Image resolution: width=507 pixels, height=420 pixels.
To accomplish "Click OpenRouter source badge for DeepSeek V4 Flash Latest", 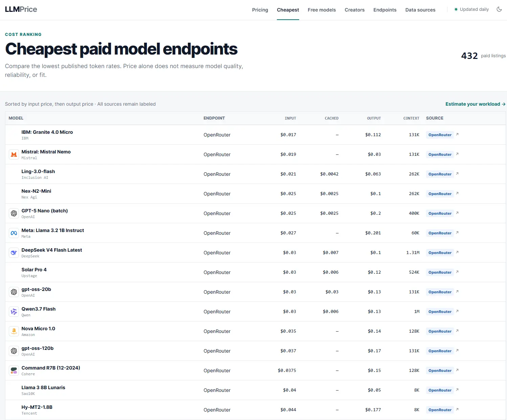I will pyautogui.click(x=440, y=253).
